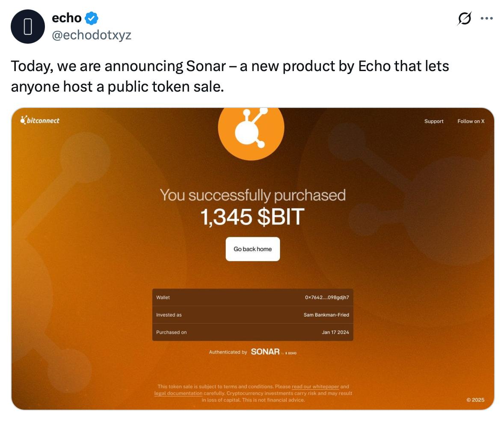Click the legal documentation link

(178, 393)
